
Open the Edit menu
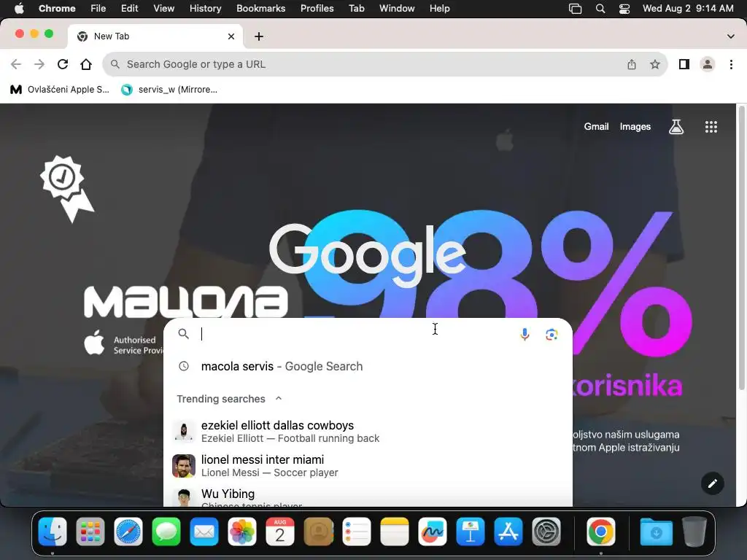click(x=129, y=9)
